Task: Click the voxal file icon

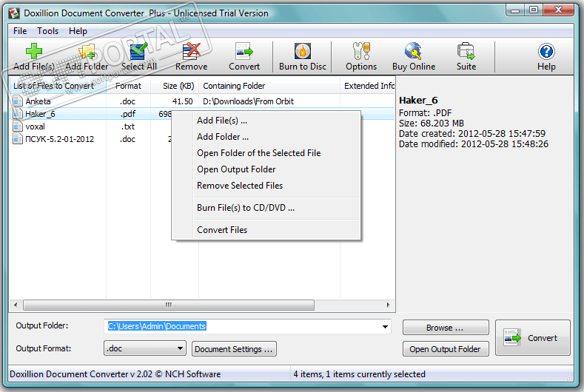Action: coord(18,126)
